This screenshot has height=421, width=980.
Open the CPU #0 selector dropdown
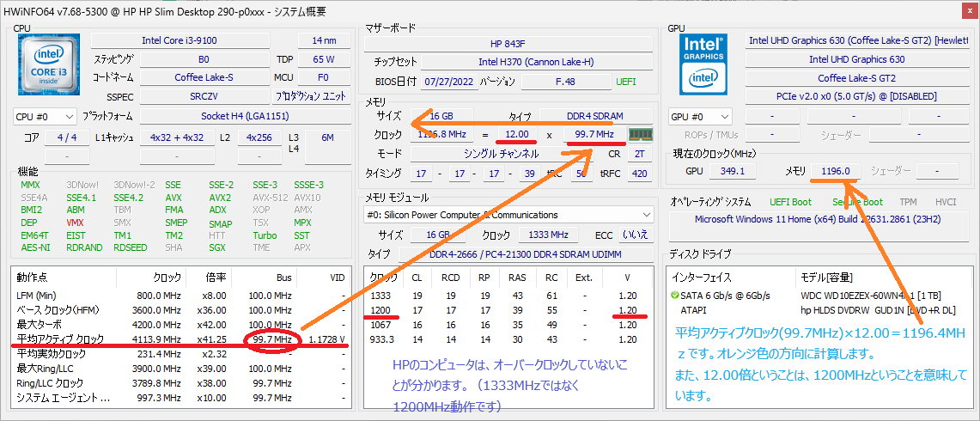click(x=44, y=116)
